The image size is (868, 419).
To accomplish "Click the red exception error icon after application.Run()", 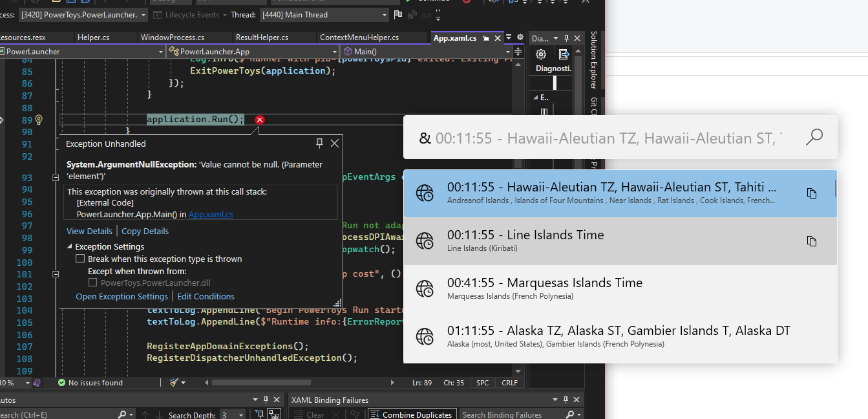I will 259,120.
